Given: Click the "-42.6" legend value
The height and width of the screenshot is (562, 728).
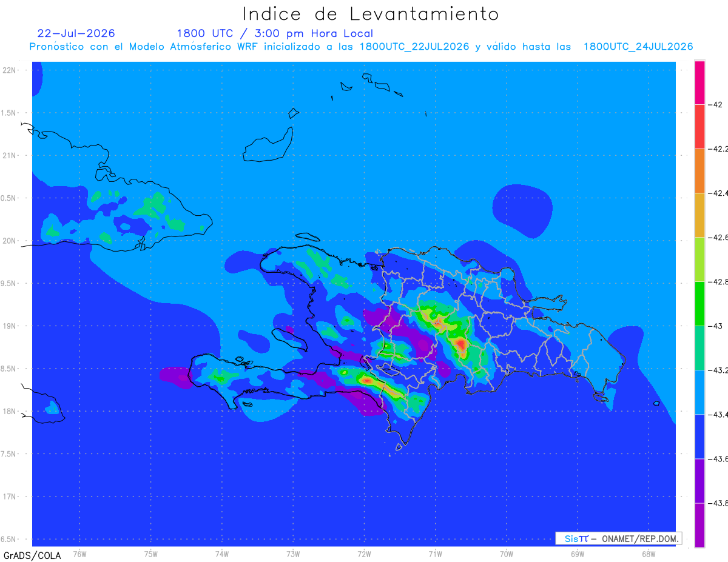Looking at the screenshot, I should 718,238.
